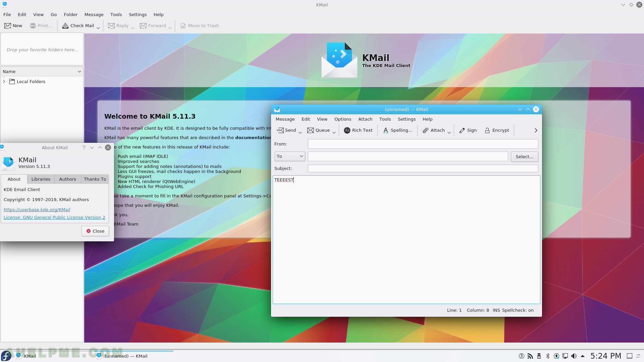Click the KMail logo in About dialog

[x=8, y=163]
